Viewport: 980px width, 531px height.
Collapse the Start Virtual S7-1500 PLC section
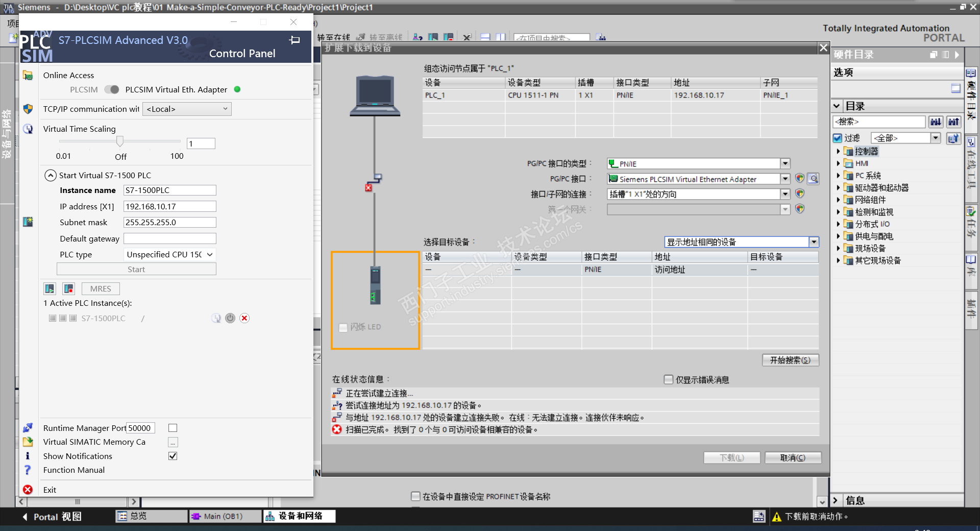pyautogui.click(x=50, y=175)
